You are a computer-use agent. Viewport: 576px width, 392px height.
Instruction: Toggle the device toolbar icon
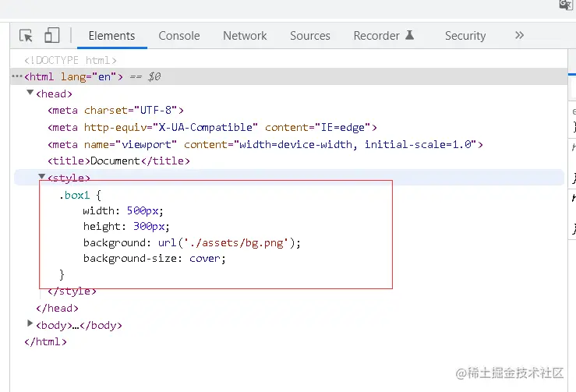click(x=51, y=35)
